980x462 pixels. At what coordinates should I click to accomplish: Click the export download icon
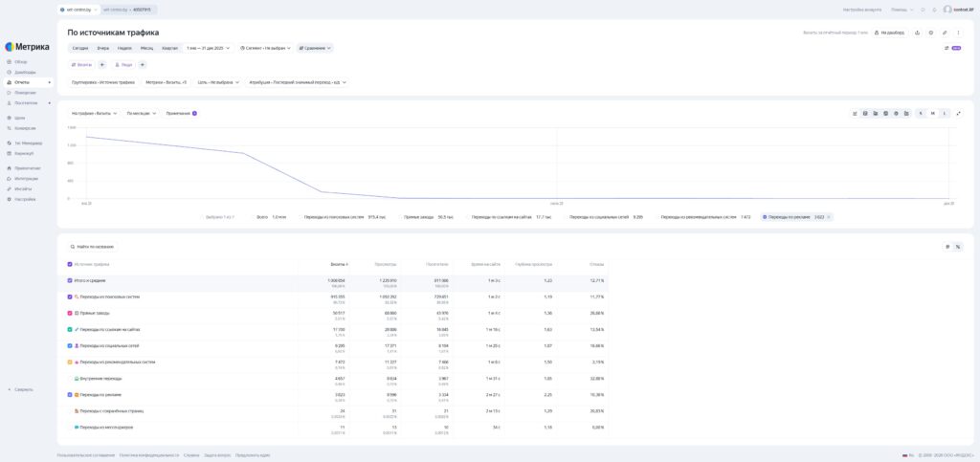point(917,33)
